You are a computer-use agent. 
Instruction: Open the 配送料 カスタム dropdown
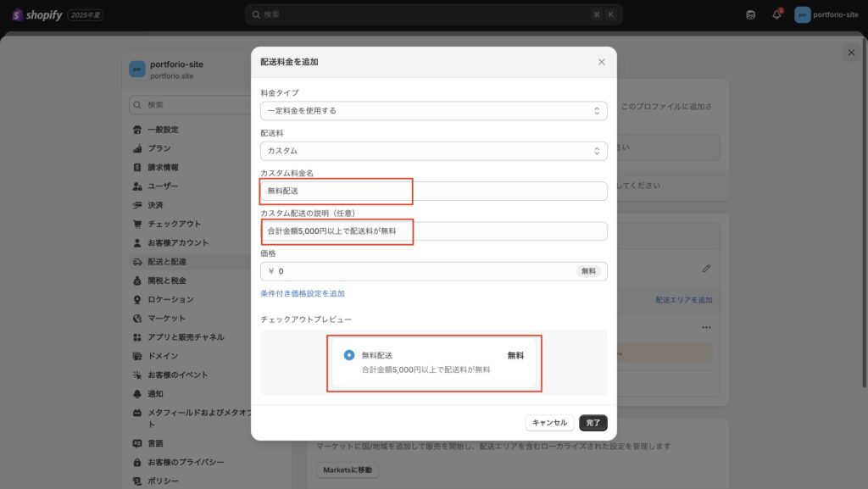coord(433,151)
